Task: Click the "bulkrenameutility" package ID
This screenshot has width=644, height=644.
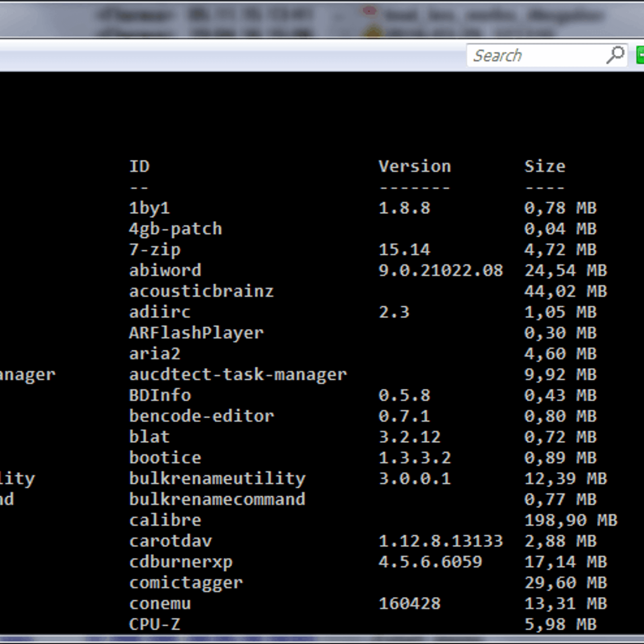Action: (x=217, y=479)
